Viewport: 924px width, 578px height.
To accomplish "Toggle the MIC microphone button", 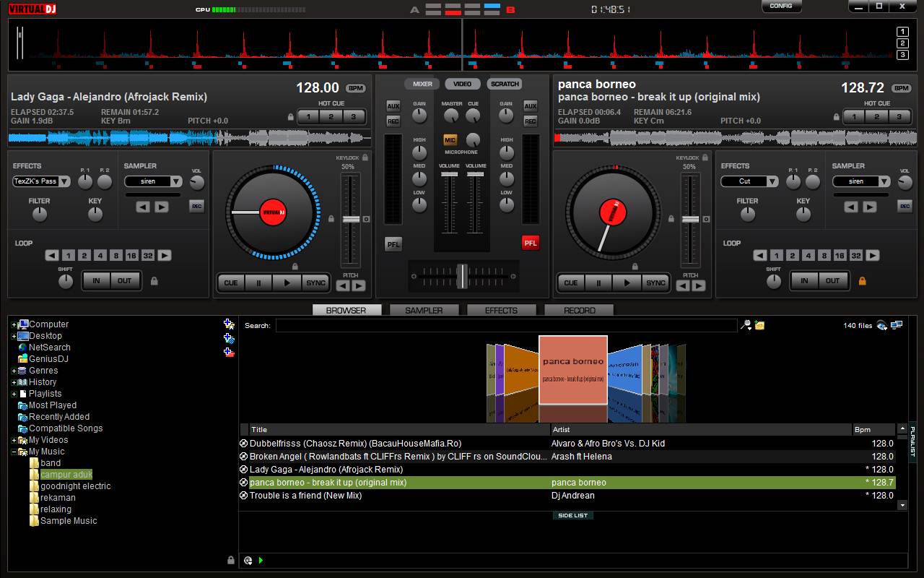I will [x=450, y=139].
